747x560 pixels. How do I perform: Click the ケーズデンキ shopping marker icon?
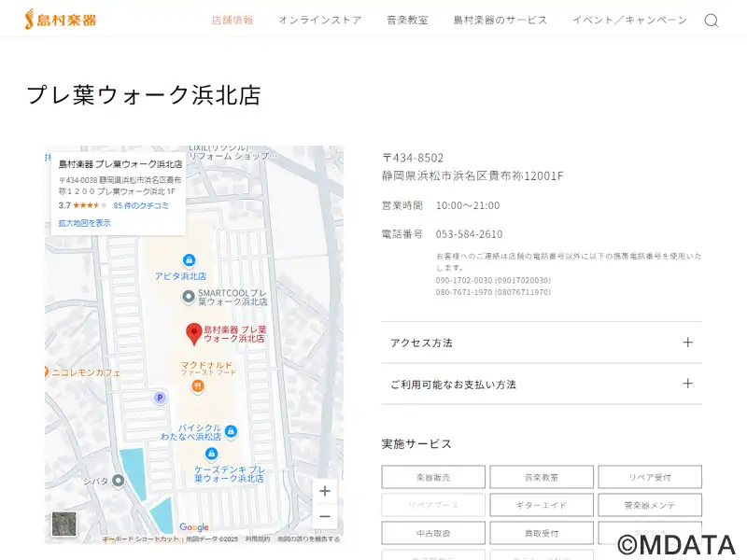pos(211,454)
